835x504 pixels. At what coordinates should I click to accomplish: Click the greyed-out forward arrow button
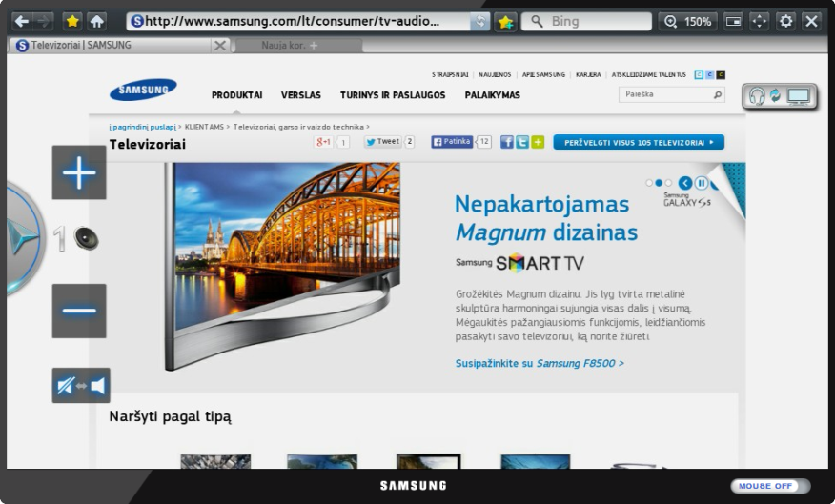coord(43,21)
